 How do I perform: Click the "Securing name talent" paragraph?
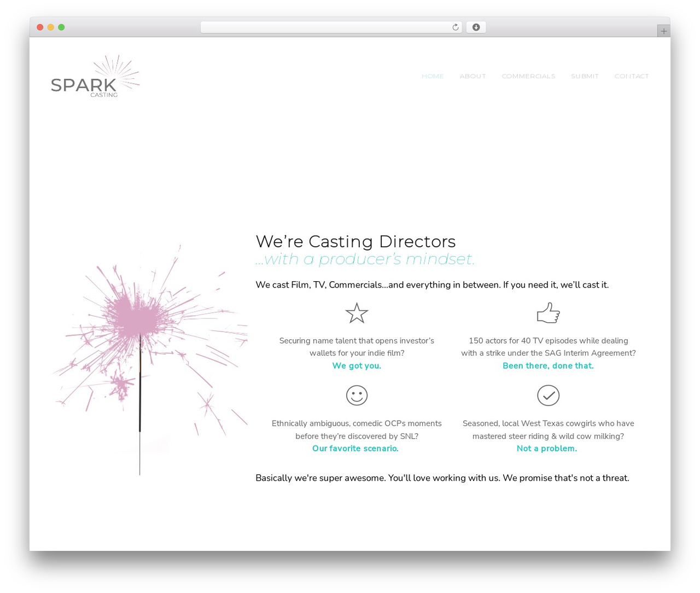(x=357, y=347)
